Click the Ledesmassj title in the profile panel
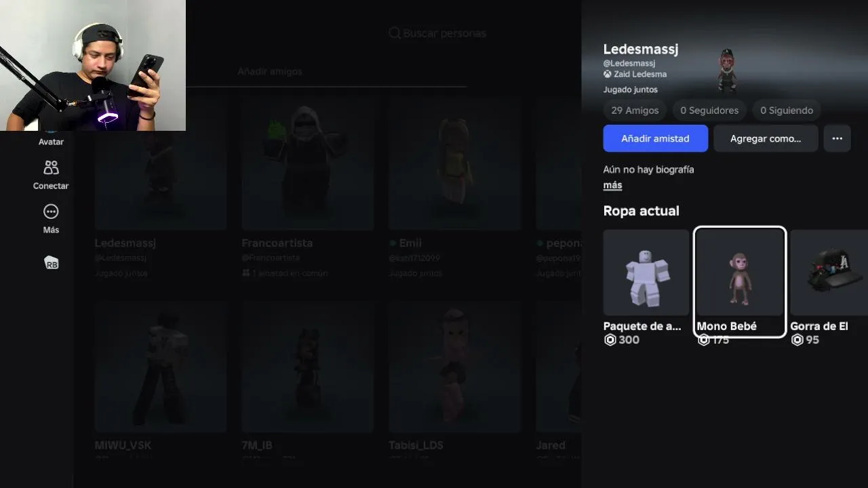This screenshot has width=868, height=488. (641, 49)
